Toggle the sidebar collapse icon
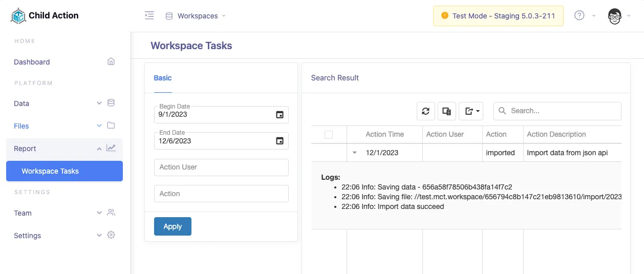Viewport: 644px width, 274px height. 149,16
